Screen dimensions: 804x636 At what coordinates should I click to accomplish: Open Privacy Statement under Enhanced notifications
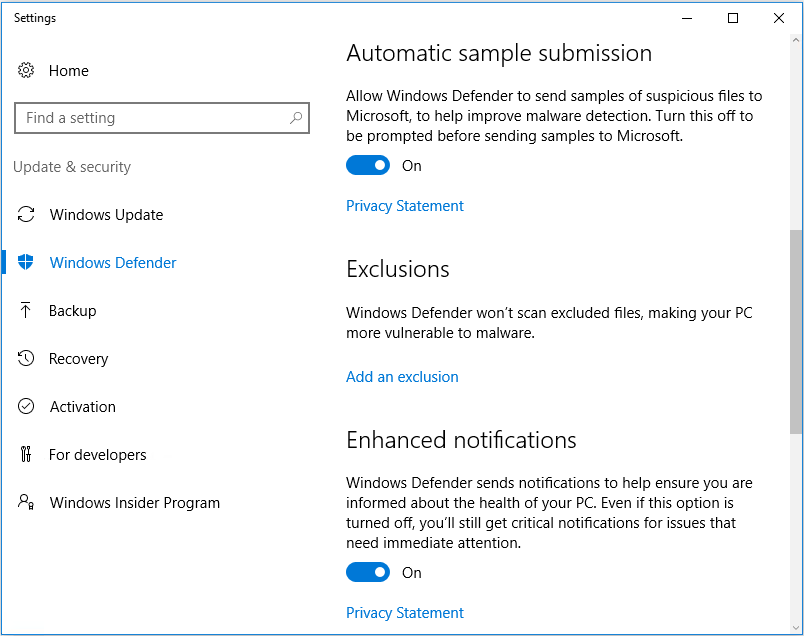click(x=405, y=613)
